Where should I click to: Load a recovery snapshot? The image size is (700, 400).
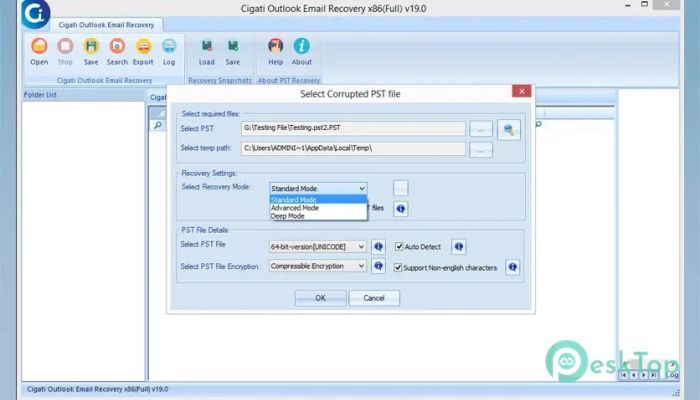(206, 52)
